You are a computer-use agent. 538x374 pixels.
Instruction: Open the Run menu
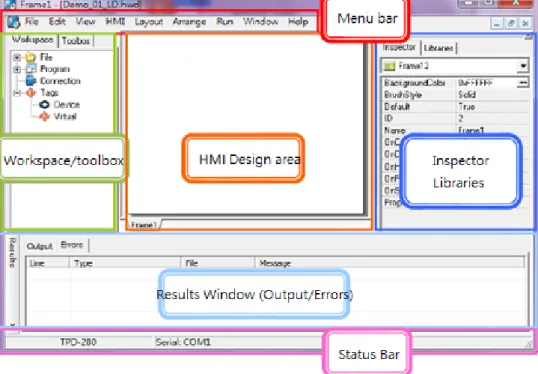tap(225, 22)
